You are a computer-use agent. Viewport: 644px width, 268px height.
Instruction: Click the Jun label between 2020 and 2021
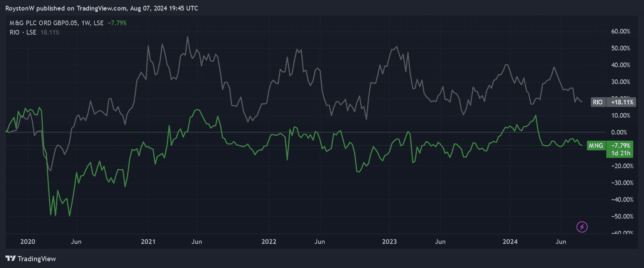pos(76,241)
